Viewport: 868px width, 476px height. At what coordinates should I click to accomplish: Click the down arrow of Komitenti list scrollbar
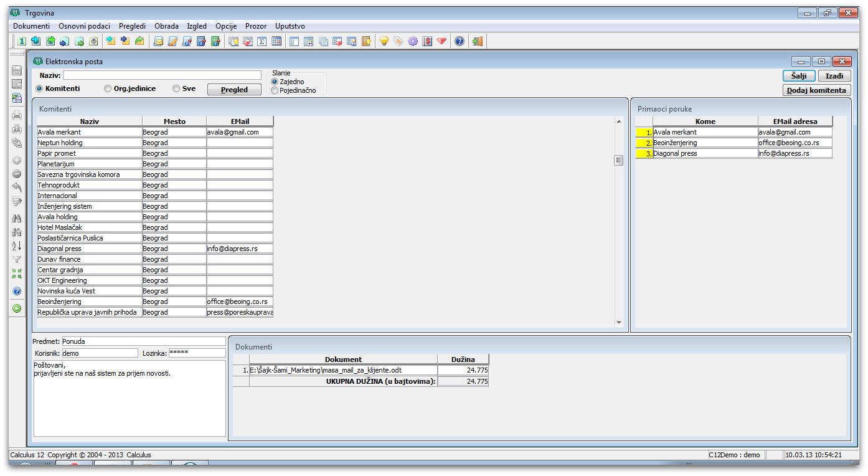coord(618,322)
